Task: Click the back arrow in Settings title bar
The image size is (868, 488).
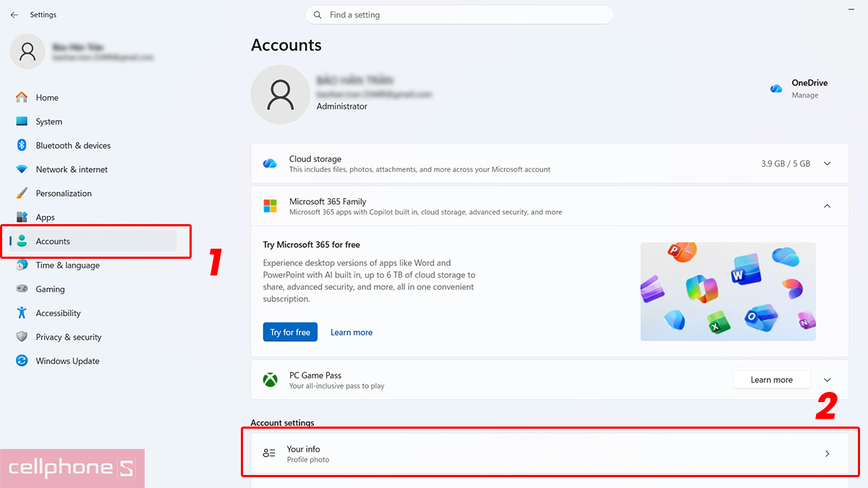Action: (14, 14)
